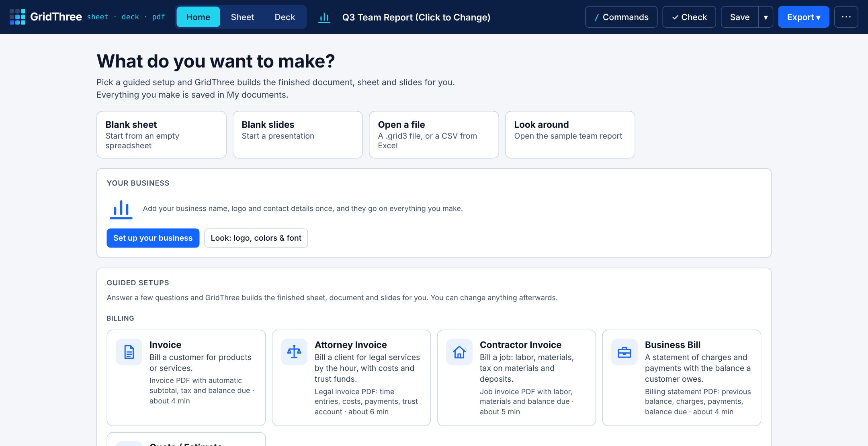
Task: Click the Attorney Invoice title
Action: [351, 345]
